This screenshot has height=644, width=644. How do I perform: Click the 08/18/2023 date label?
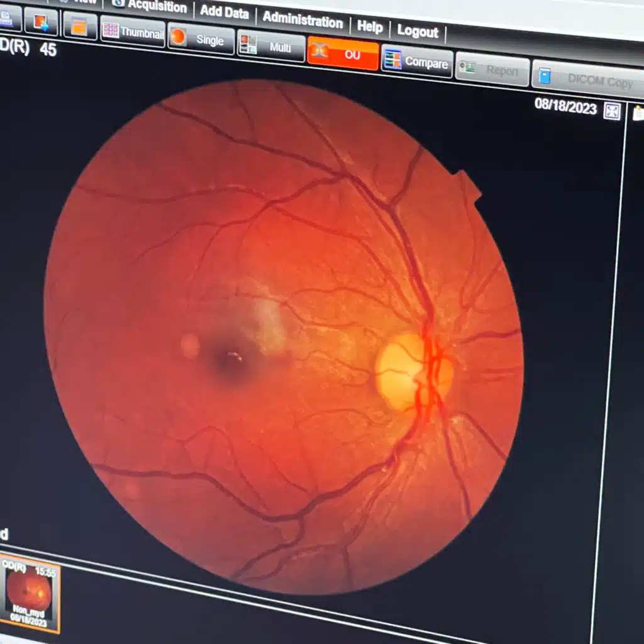[x=565, y=105]
